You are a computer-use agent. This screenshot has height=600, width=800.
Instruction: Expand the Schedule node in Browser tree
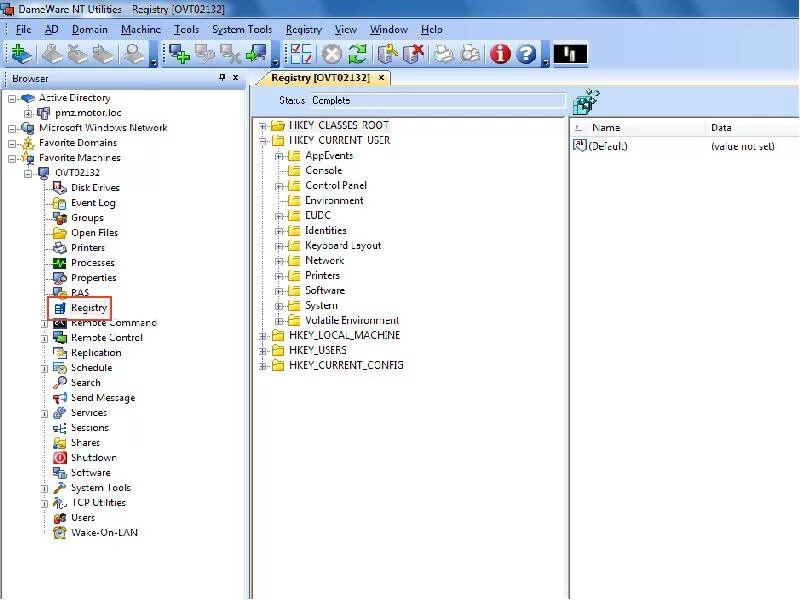coord(44,368)
